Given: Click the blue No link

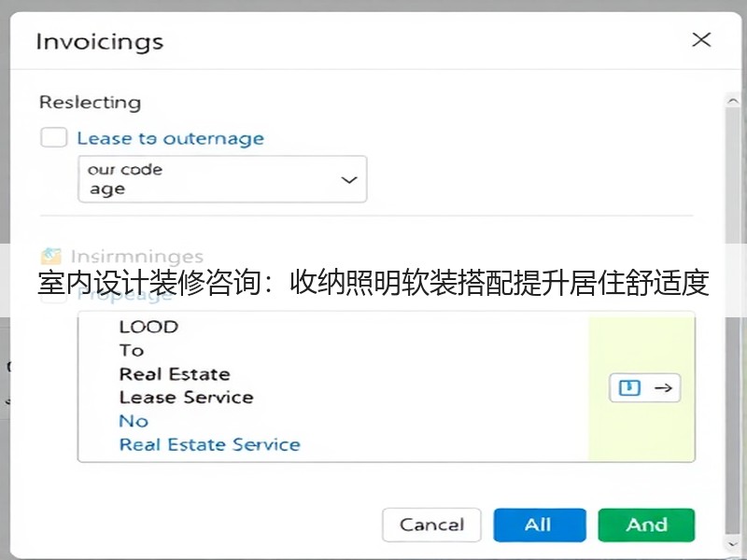Looking at the screenshot, I should pyautogui.click(x=134, y=421).
